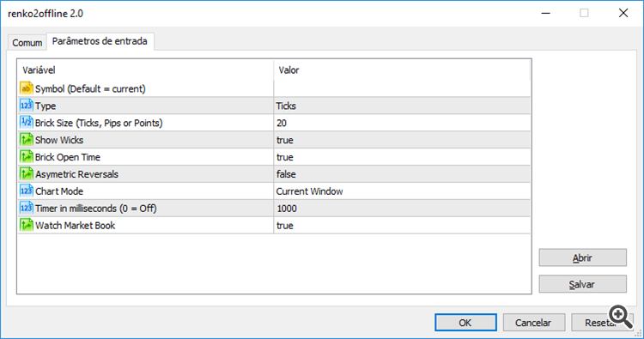
Task: Open the Type value cell showing Ticks
Action: (402, 106)
